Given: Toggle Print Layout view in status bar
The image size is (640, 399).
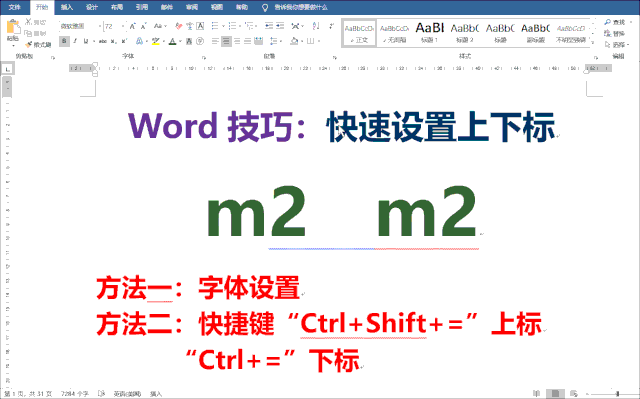Looking at the screenshot, I should (555, 394).
